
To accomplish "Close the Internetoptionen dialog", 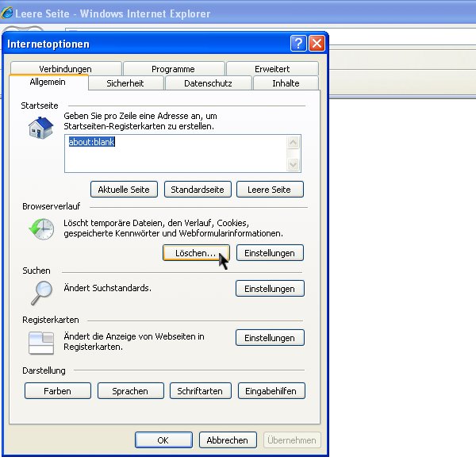I will tap(317, 44).
